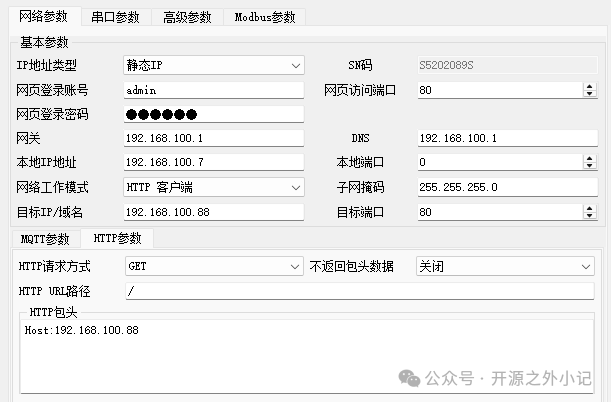Screen dimensions: 611x402
Task: Click the HTTP URL路径 input field
Action: [360, 291]
